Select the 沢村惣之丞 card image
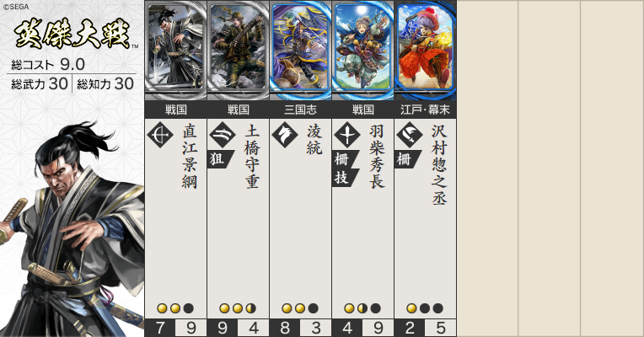Viewport: 644px width, 337px height. click(426, 50)
